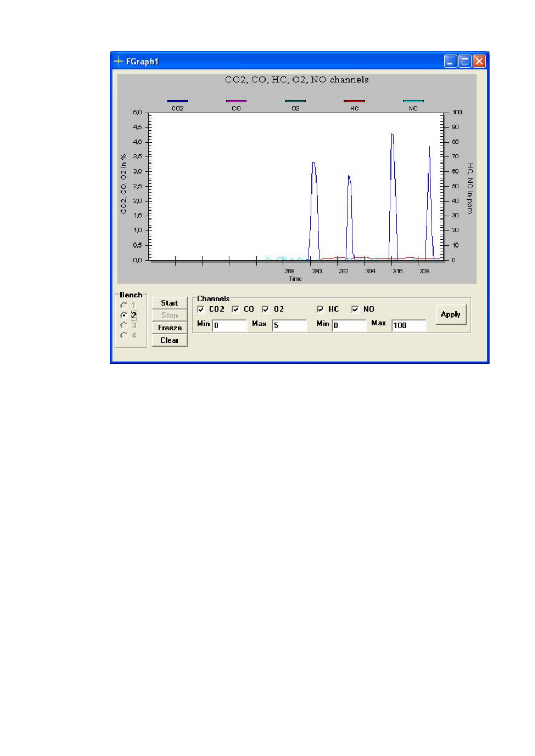
Task: Clear the graph data
Action: click(169, 340)
